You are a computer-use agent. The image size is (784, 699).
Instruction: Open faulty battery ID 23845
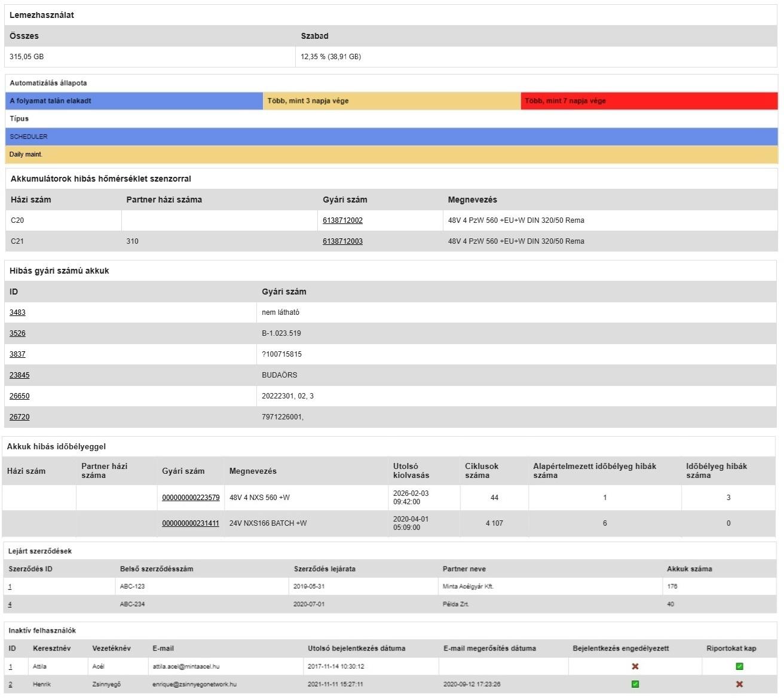coord(20,375)
